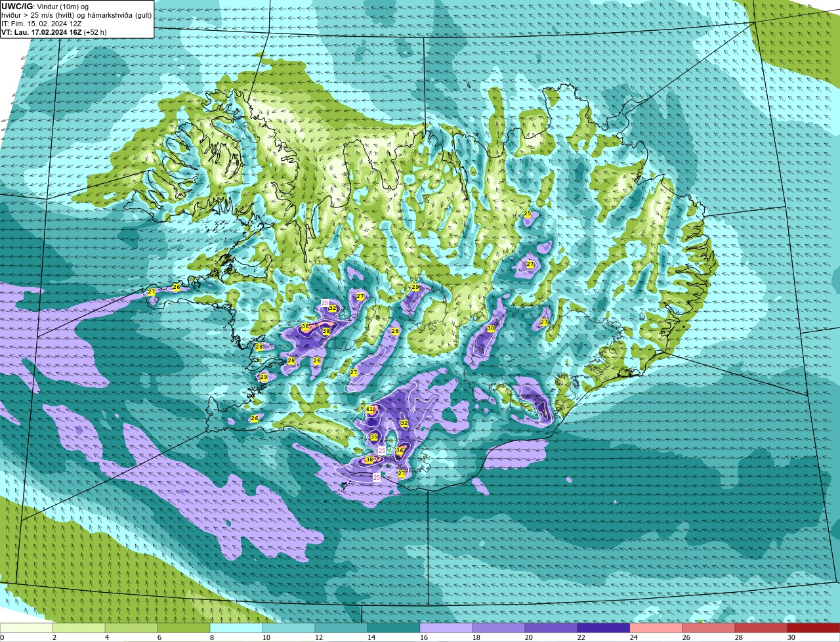Screen dimensions: 840x642
Task: Click the legend scale label 30
Action: [x=791, y=637]
